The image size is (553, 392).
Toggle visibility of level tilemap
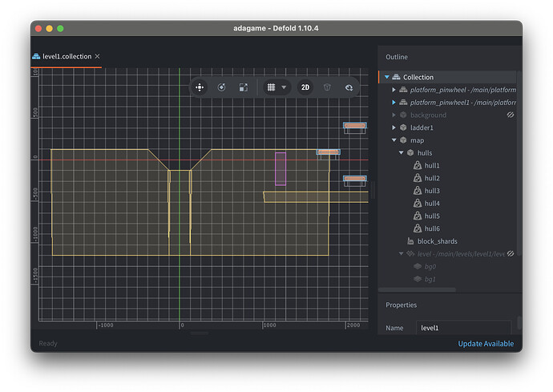(x=511, y=253)
